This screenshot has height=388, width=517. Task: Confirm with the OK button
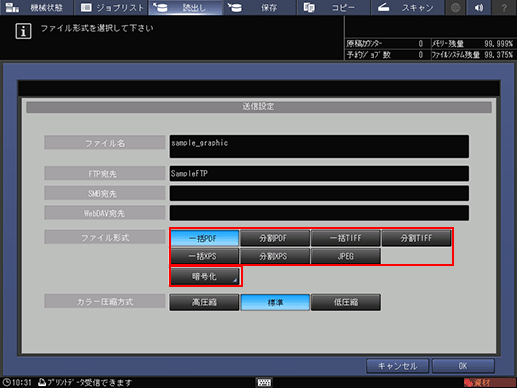point(463,366)
